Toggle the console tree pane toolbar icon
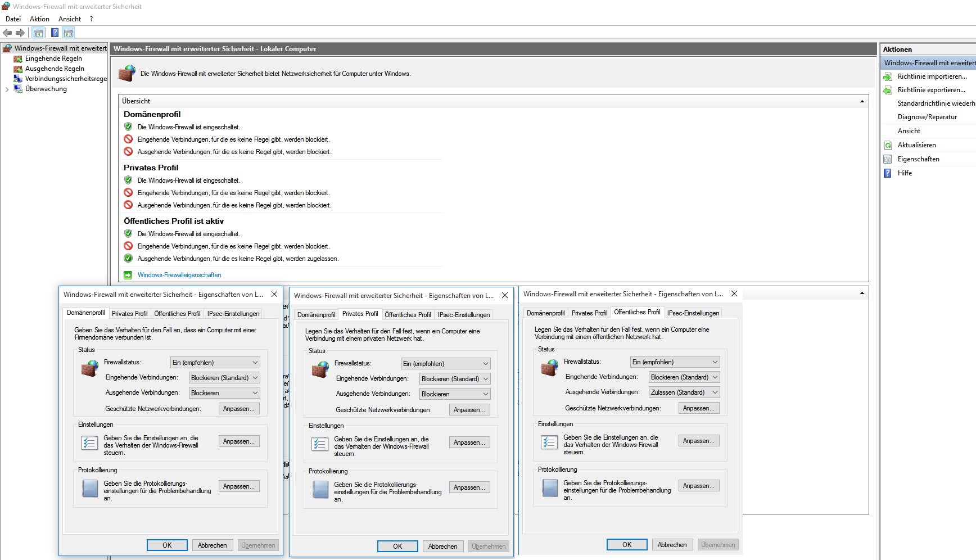 (38, 33)
